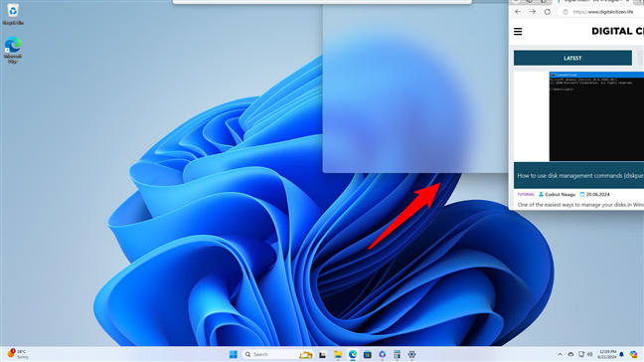Viewport: 644px width, 362px height.
Task: Open the network tray icon
Action: coord(580,354)
